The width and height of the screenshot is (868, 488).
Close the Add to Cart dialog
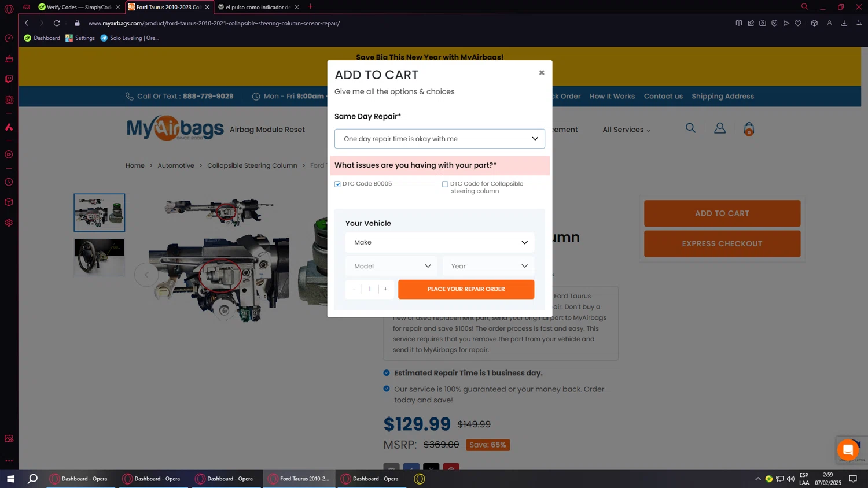point(542,72)
